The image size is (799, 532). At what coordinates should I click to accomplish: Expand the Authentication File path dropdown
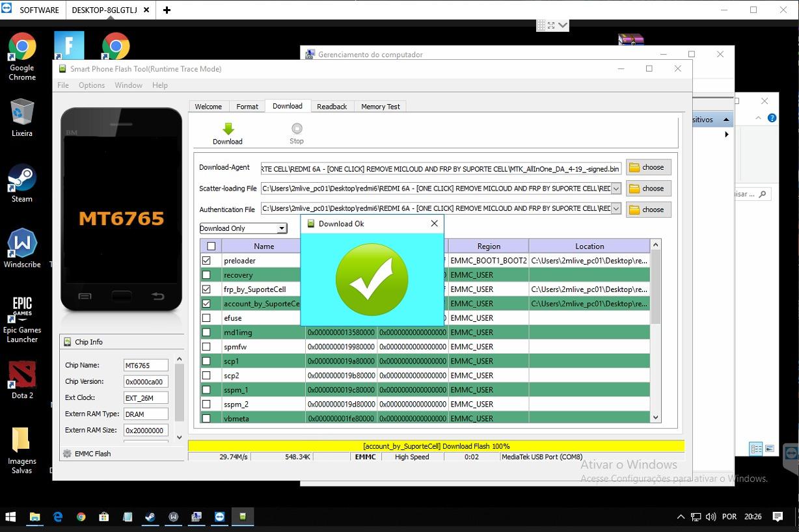[x=616, y=209]
